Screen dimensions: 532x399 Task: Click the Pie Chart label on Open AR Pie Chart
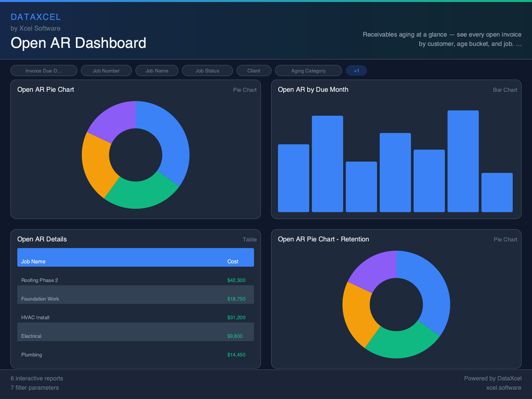tap(245, 89)
